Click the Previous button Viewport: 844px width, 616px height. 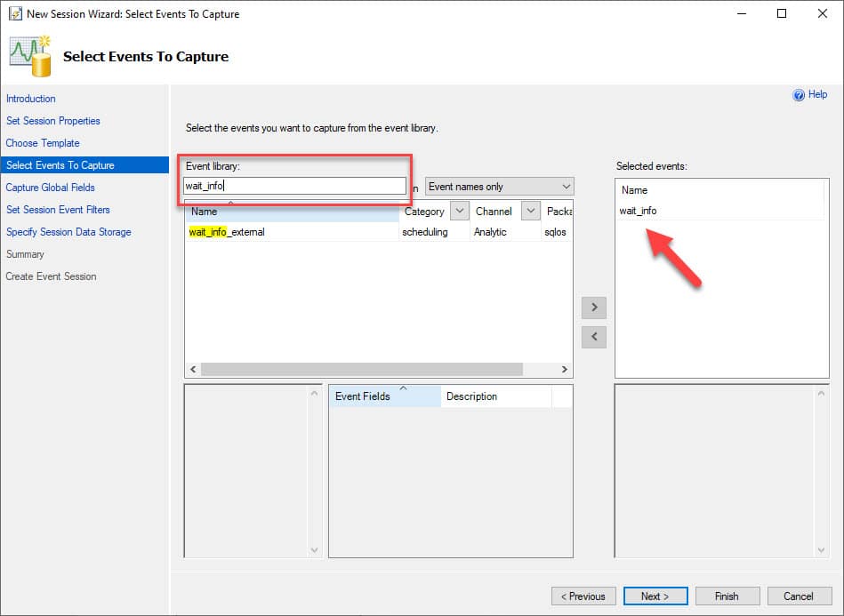583,596
